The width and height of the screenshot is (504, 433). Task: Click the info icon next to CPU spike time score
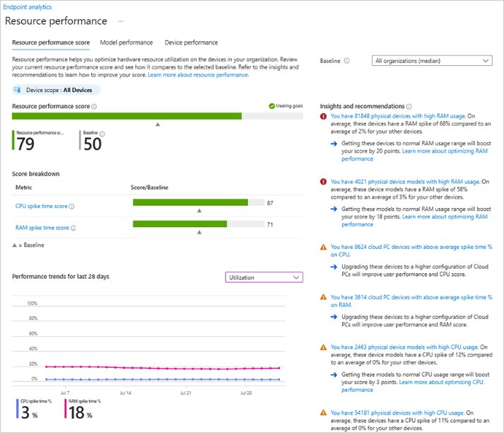(x=72, y=207)
